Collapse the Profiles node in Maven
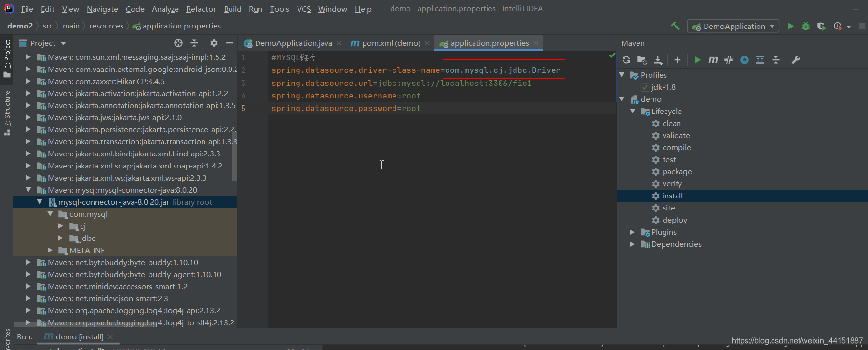 click(x=622, y=75)
